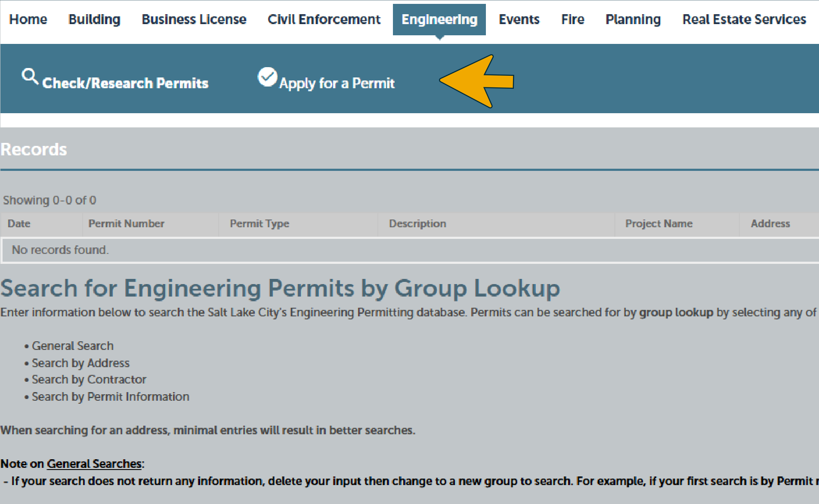The width and height of the screenshot is (819, 504).
Task: Click the magnifying glass search icon
Action: tap(30, 76)
